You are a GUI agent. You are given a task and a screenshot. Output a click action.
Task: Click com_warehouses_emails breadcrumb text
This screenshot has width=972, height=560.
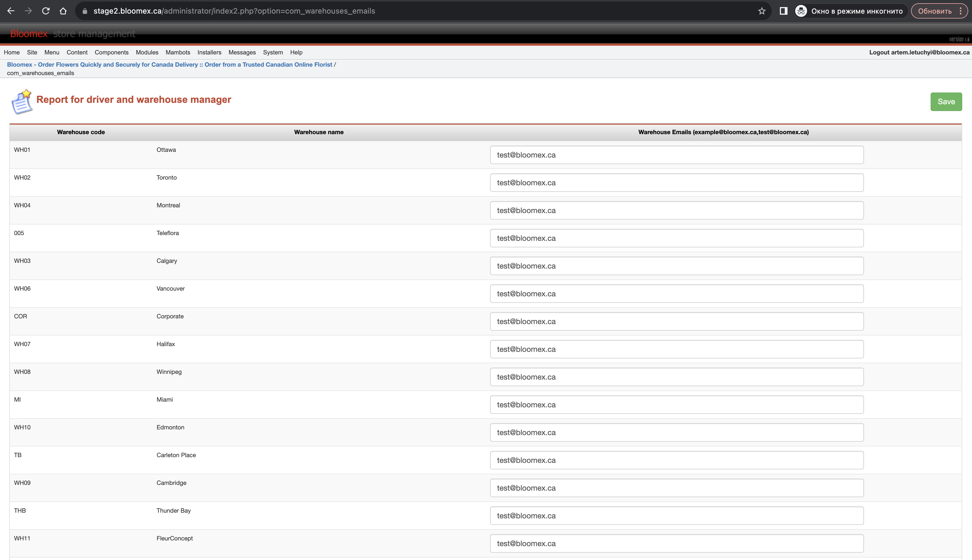tap(40, 73)
